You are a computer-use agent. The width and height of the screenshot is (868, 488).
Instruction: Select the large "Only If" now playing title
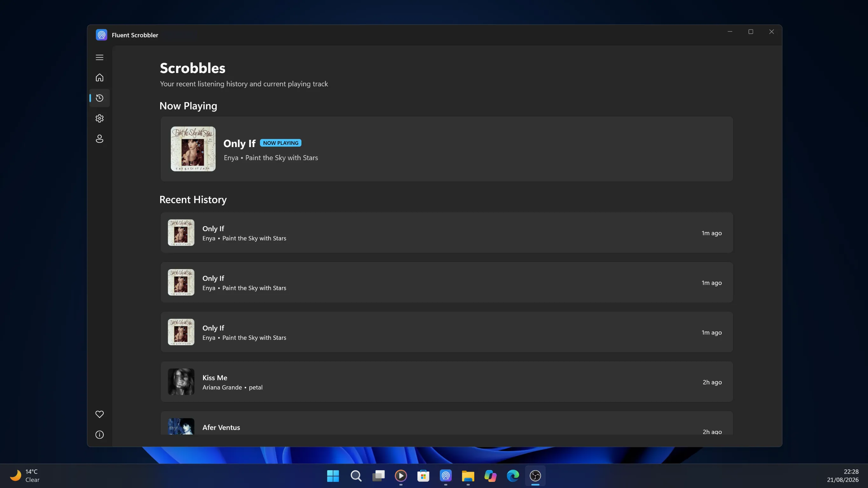tap(239, 144)
